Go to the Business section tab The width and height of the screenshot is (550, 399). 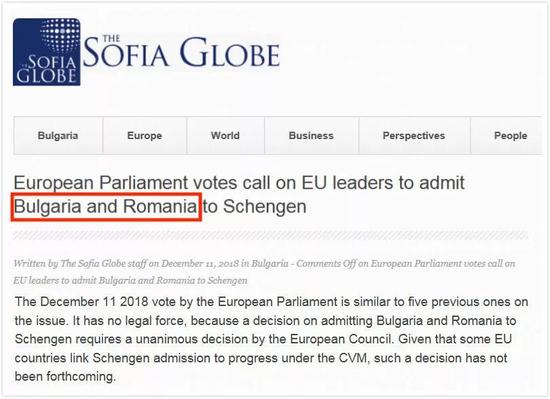pos(311,136)
